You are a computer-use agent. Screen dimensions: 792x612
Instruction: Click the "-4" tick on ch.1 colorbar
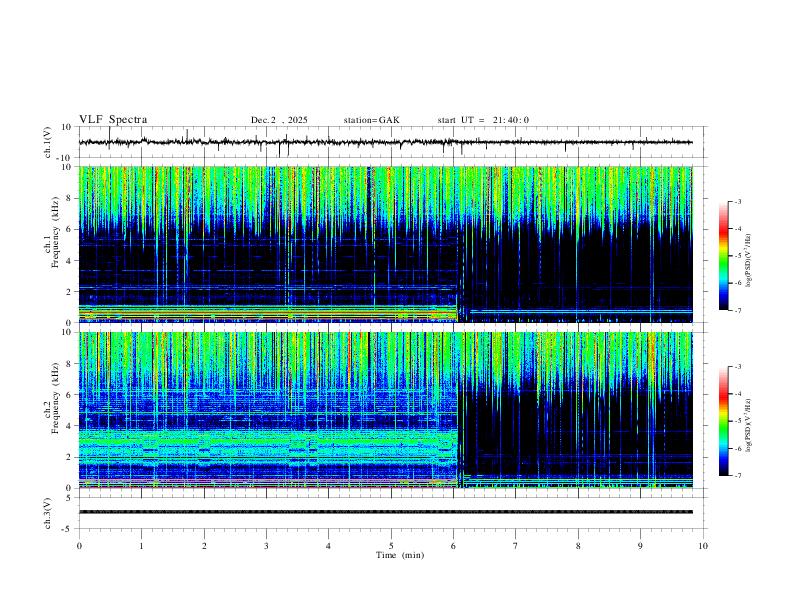737,229
